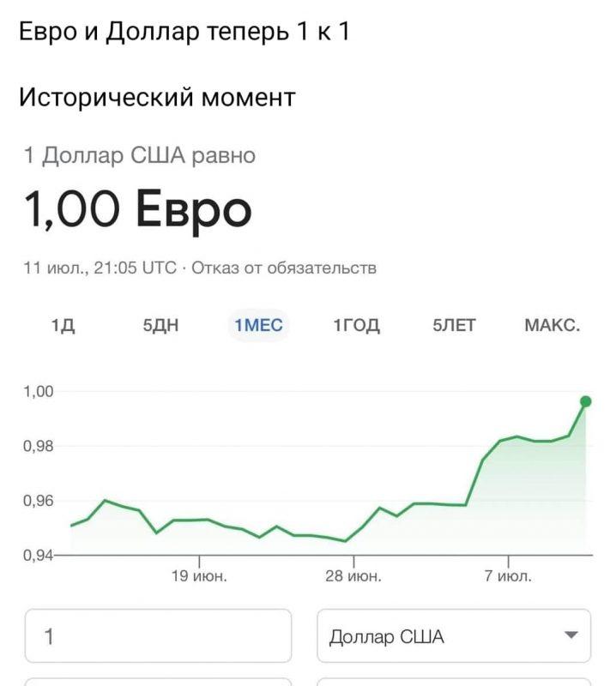
Task: Click the 11 июл., 21:05 UTC timestamp
Action: pyautogui.click(x=100, y=268)
